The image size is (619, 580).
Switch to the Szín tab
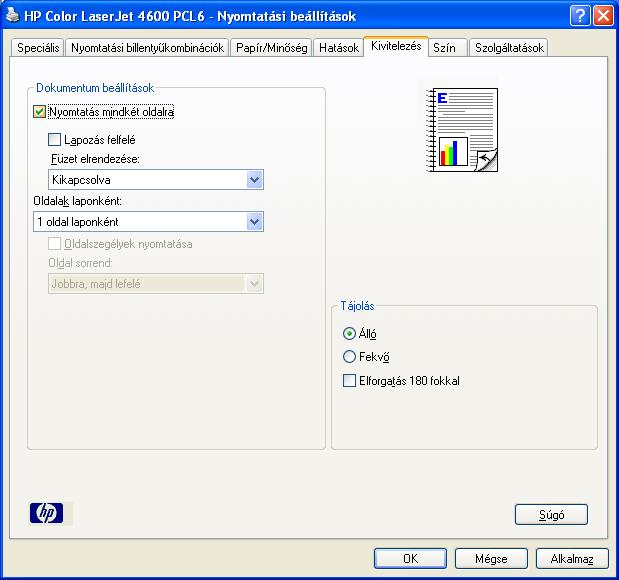(448, 48)
